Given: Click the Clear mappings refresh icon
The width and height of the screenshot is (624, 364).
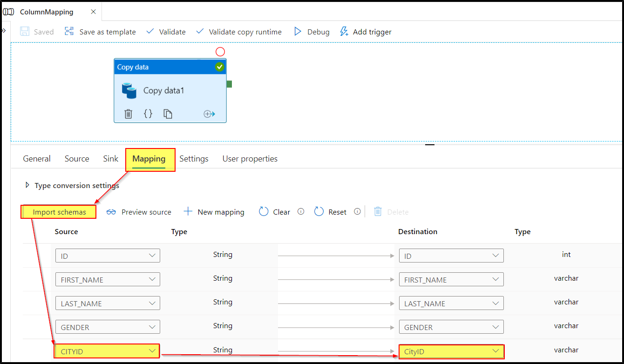Looking at the screenshot, I should coord(263,211).
